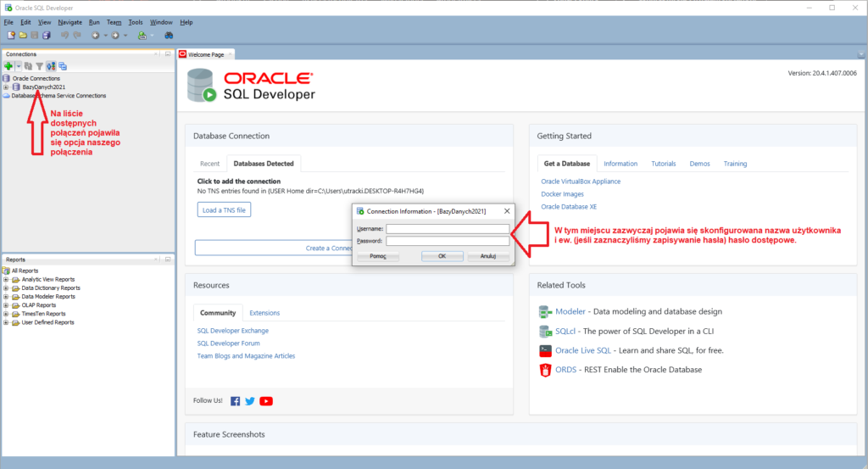Open the SQL Developer Forum link

[228, 343]
